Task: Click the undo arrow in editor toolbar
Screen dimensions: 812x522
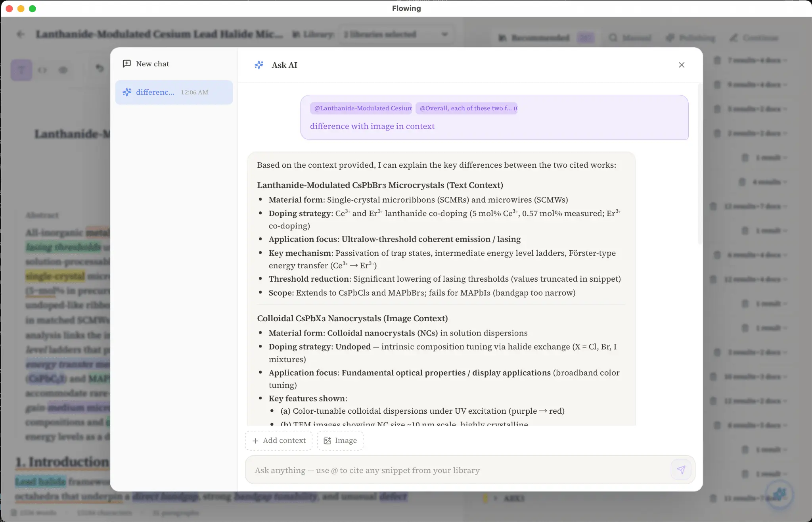Action: click(x=100, y=69)
